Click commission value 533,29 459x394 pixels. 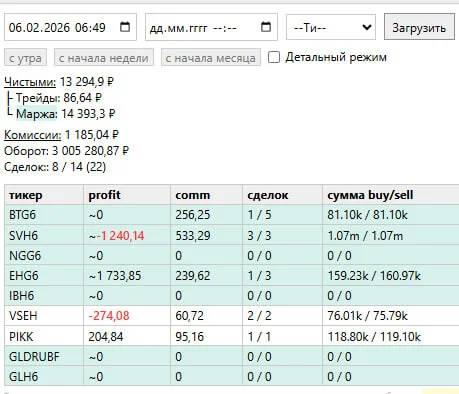pos(193,236)
